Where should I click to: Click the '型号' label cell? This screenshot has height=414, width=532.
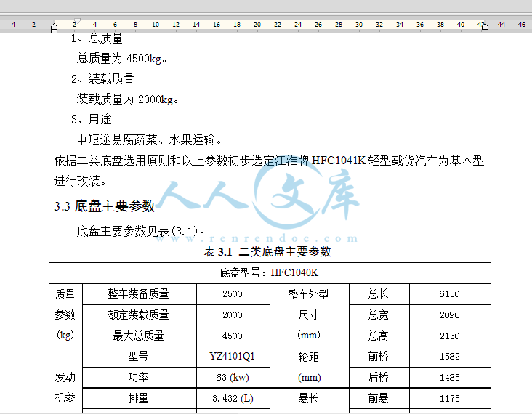[x=139, y=357]
